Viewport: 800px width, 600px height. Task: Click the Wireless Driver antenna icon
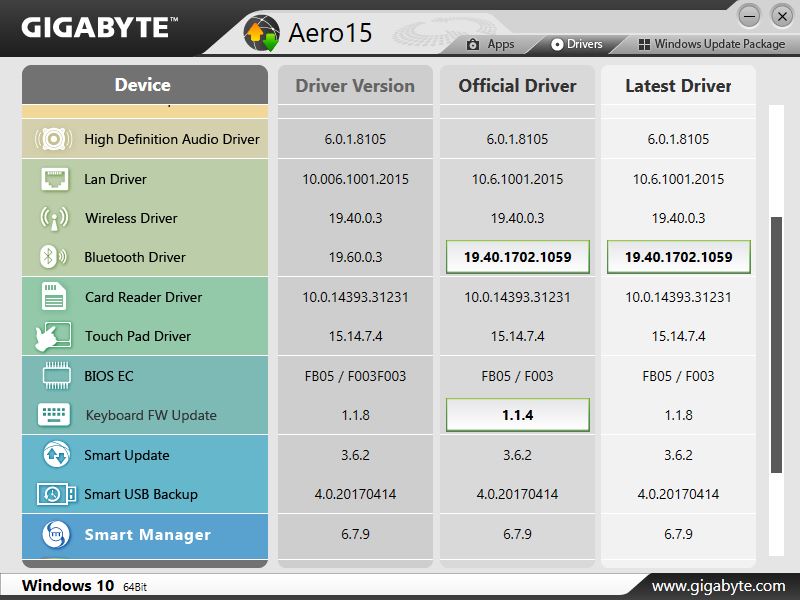54,218
